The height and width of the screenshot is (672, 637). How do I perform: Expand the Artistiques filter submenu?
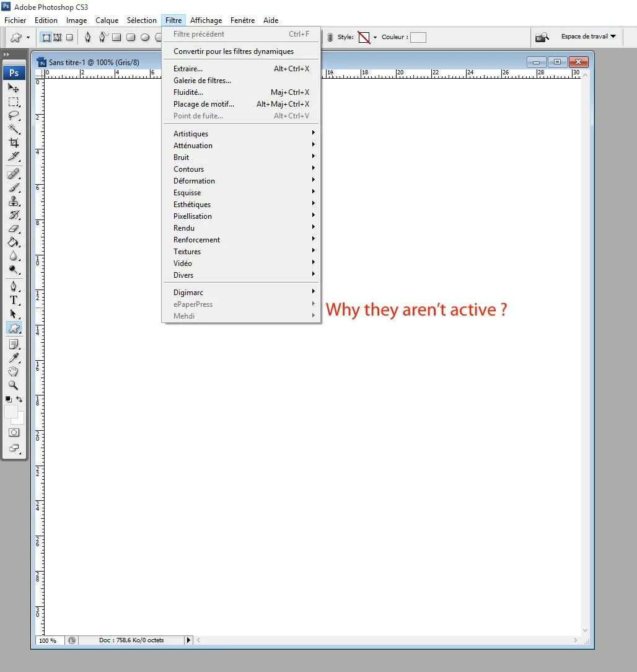[242, 134]
